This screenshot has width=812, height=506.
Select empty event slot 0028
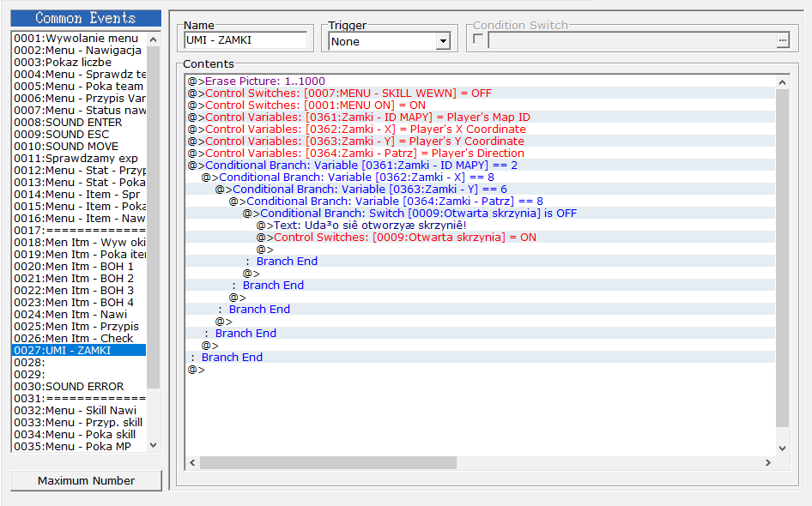(79, 362)
